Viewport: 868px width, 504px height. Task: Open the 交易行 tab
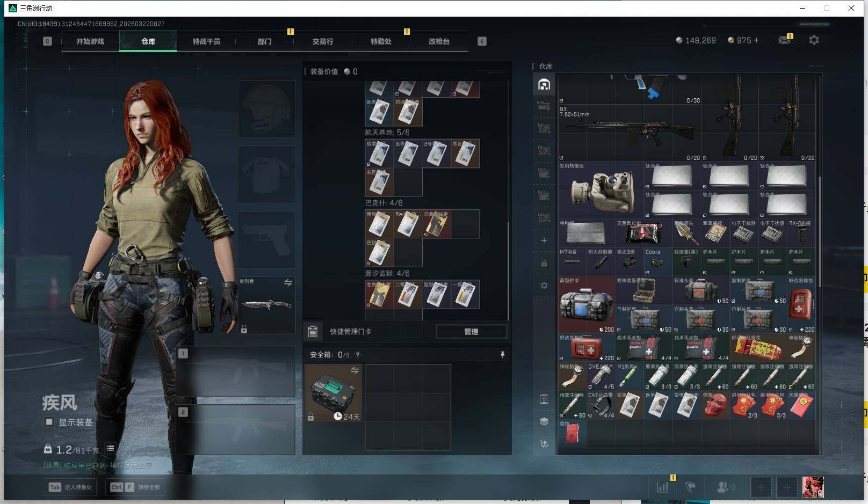323,41
